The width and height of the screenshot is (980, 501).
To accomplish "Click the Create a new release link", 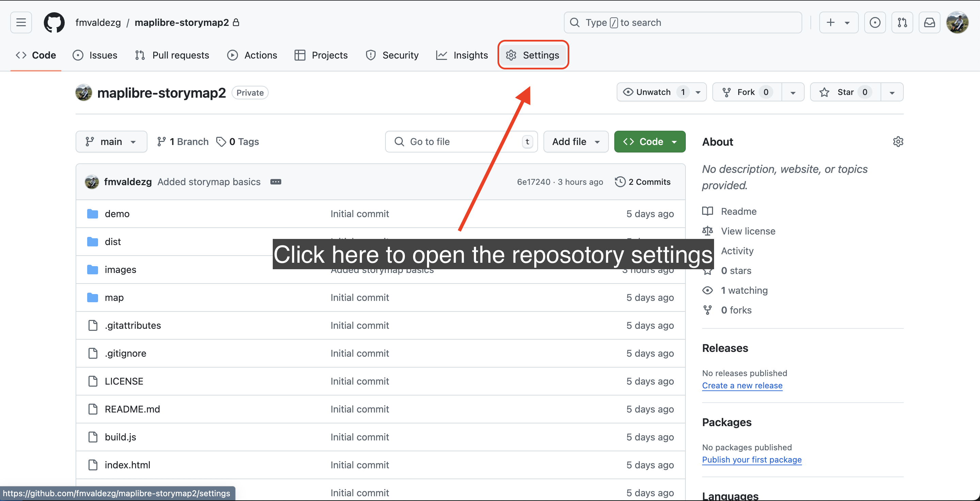I will [742, 385].
